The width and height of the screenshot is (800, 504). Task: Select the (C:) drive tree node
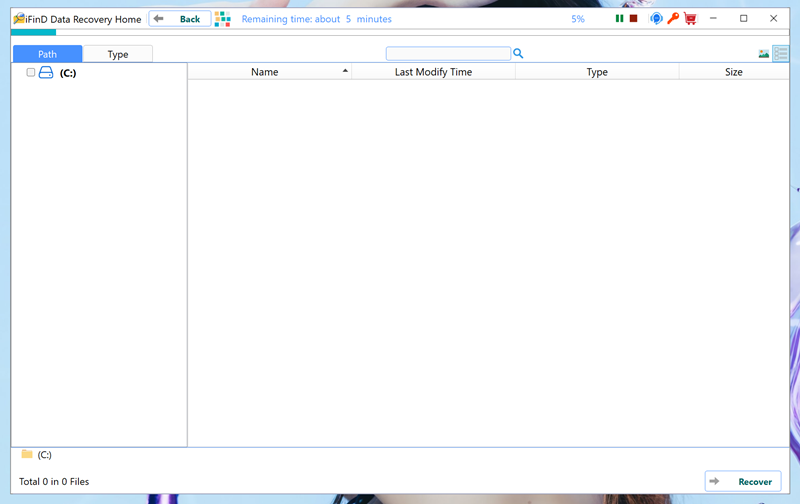[67, 73]
